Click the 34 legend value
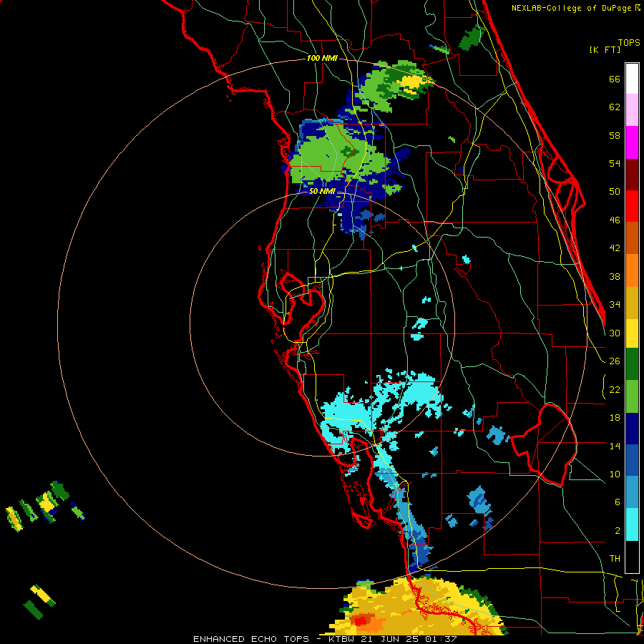This screenshot has height=644, width=644. pyautogui.click(x=615, y=304)
